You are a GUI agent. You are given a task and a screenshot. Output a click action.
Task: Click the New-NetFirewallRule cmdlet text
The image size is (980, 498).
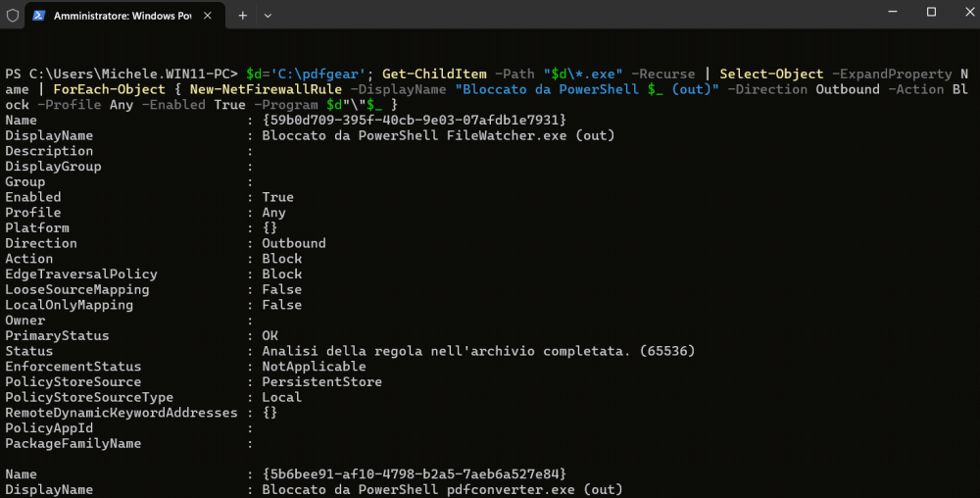click(x=266, y=89)
